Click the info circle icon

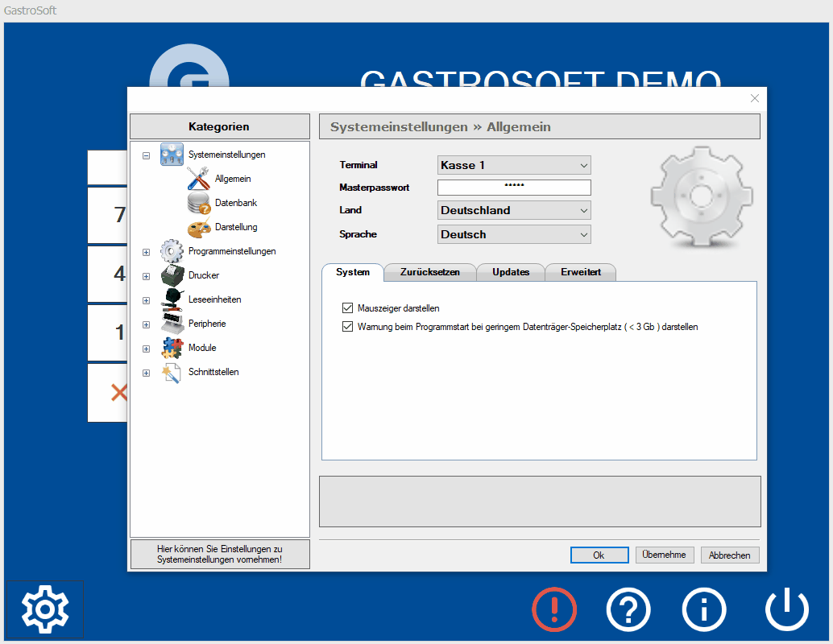tap(704, 609)
